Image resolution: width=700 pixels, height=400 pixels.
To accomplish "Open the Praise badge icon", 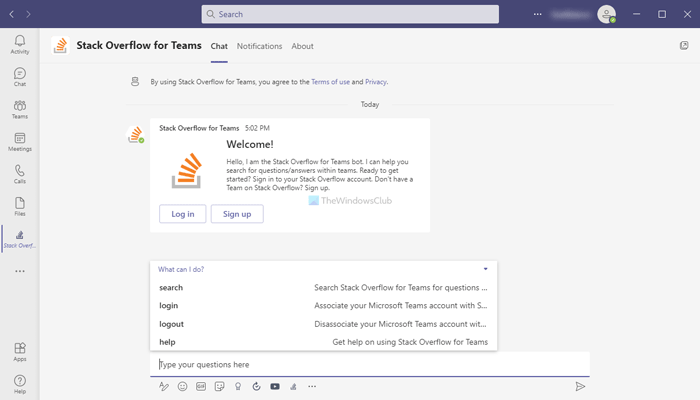I will [238, 387].
